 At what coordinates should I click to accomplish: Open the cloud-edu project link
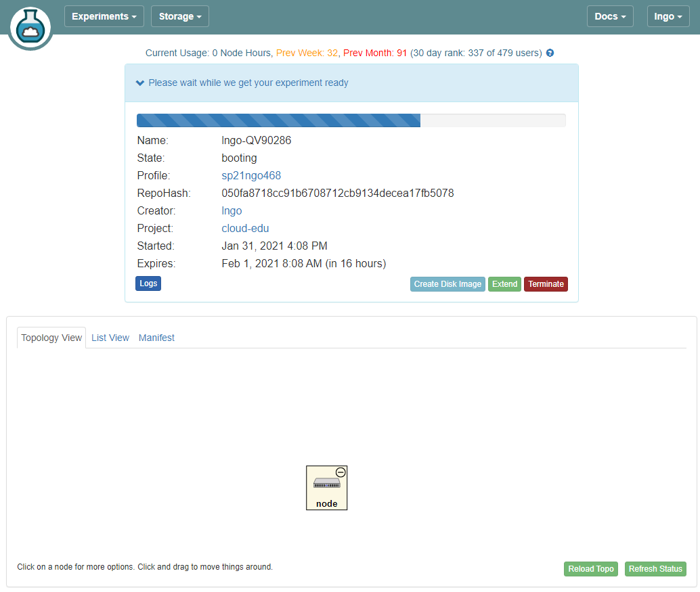[x=245, y=228]
